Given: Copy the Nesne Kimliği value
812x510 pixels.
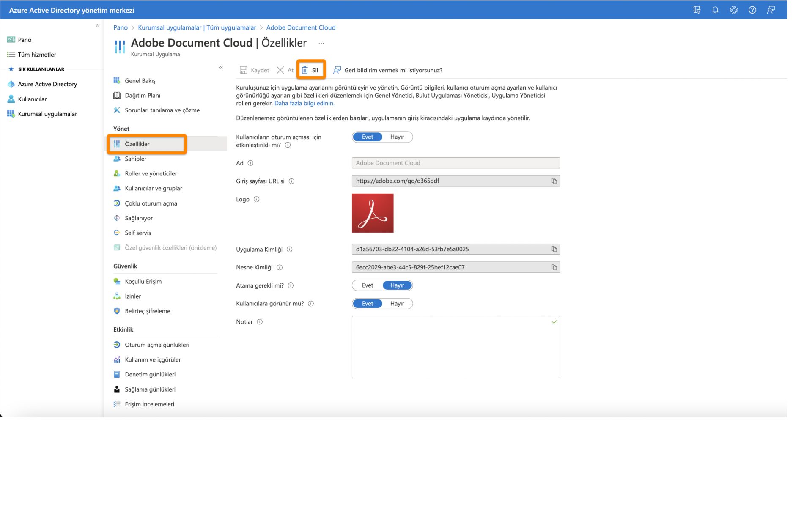Looking at the screenshot, I should 554,267.
